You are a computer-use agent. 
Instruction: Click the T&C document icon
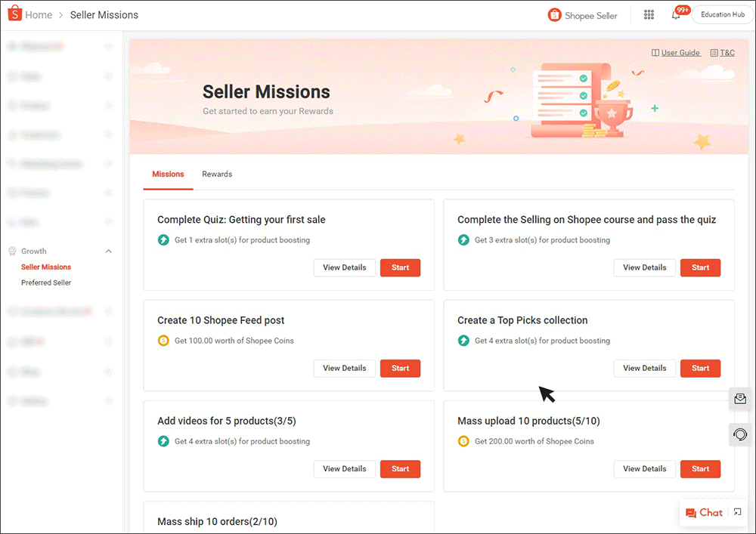click(x=714, y=52)
